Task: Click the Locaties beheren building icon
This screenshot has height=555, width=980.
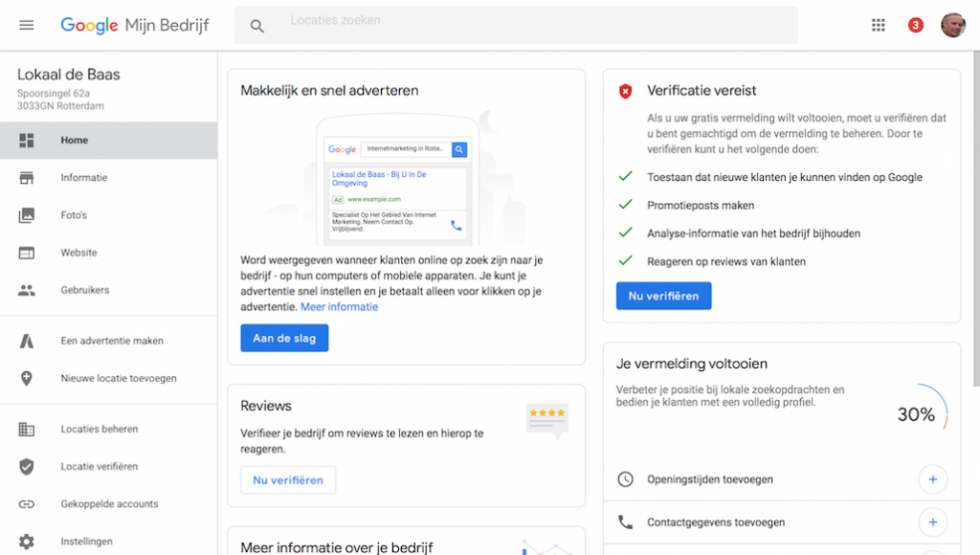Action: [x=26, y=429]
